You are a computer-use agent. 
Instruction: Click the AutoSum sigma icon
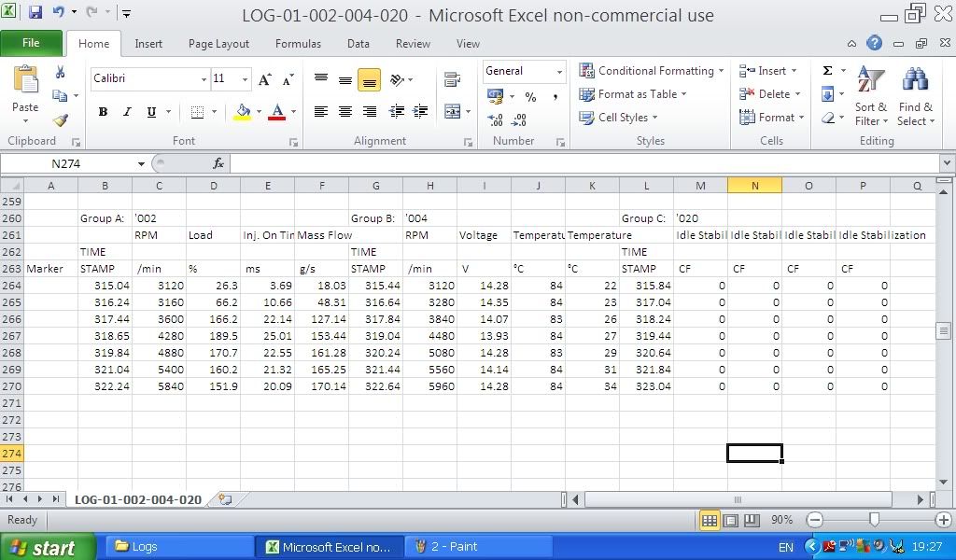(827, 71)
